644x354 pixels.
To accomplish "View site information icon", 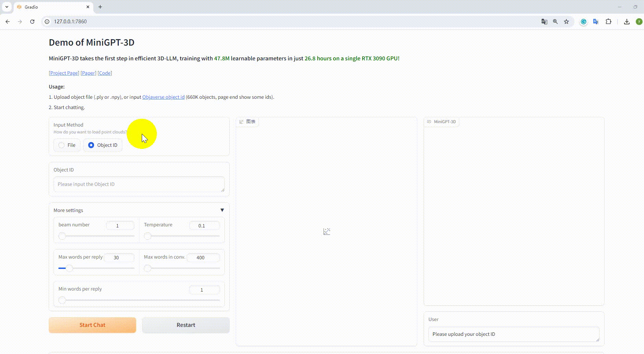I will click(x=47, y=22).
